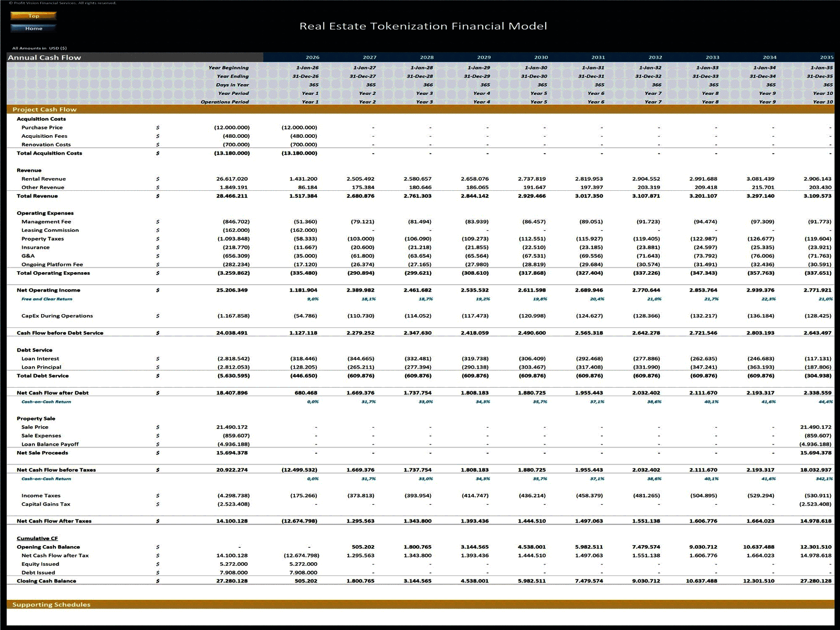Screen dimensions: 840x630
Task: Select the Equity Issued 2026 cell 5.272.000
Action: click(303, 564)
